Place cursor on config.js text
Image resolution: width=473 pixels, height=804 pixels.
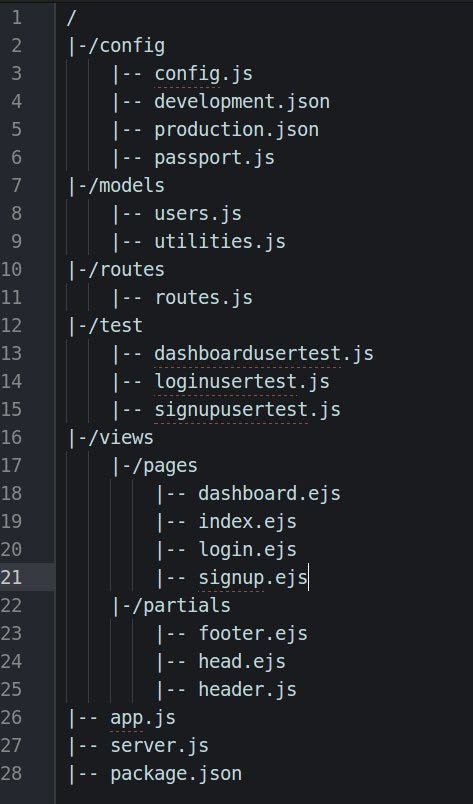click(x=204, y=74)
